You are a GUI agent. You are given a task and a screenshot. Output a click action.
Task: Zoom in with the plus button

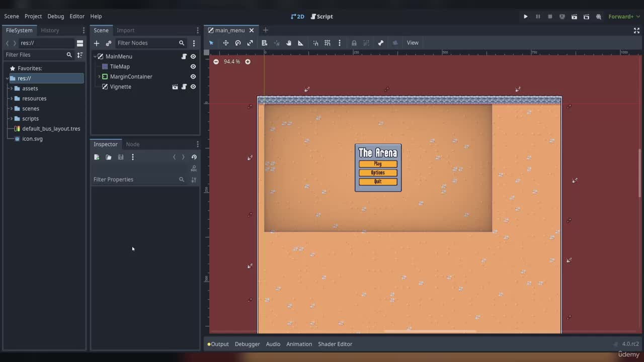[248, 61]
